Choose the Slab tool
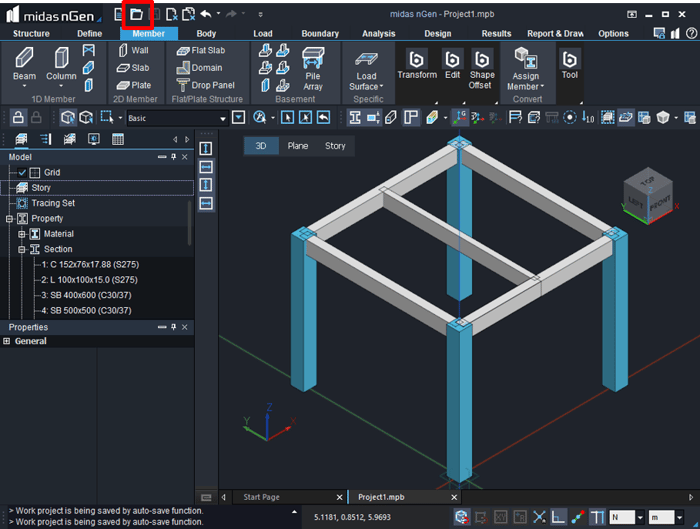The height and width of the screenshot is (529, 700). click(133, 68)
